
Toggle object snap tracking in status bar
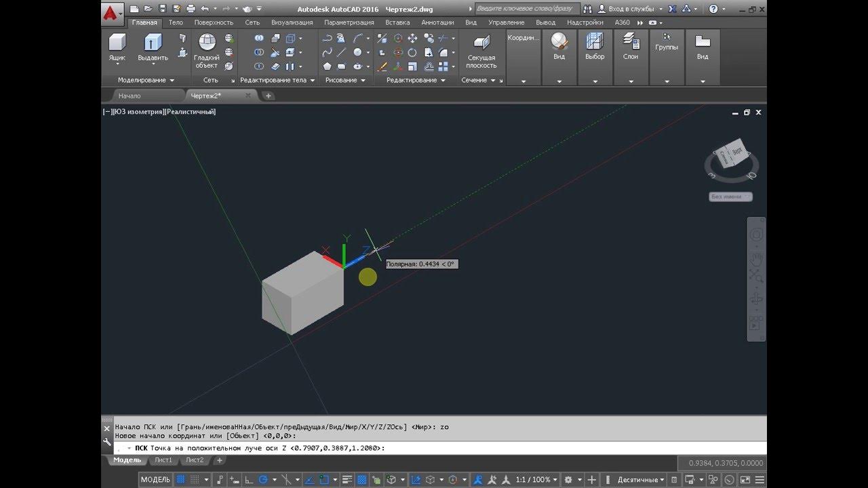pos(309,480)
